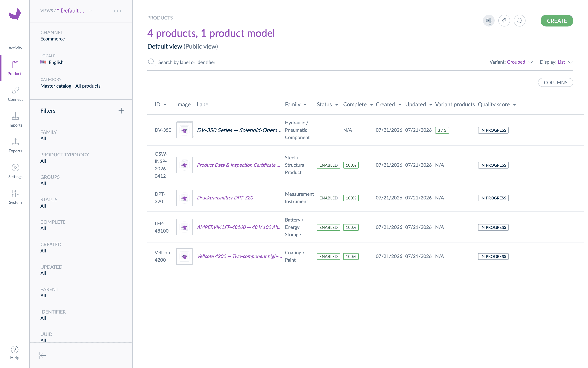Viewport: 588px width, 368px height.
Task: Open AMPERVIK LFP-48100 product
Action: pos(239,227)
